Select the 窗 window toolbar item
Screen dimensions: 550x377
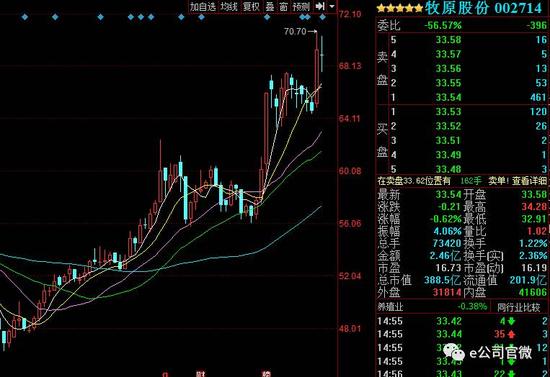click(283, 6)
